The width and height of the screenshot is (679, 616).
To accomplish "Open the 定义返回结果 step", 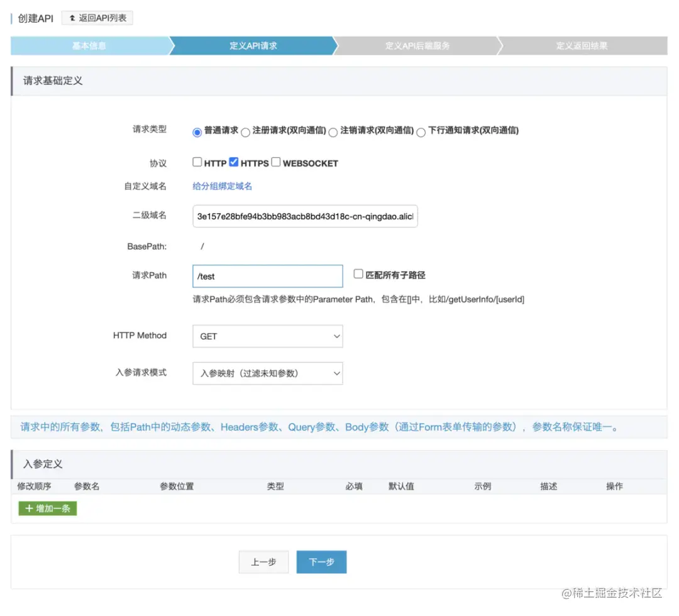I will tap(582, 45).
